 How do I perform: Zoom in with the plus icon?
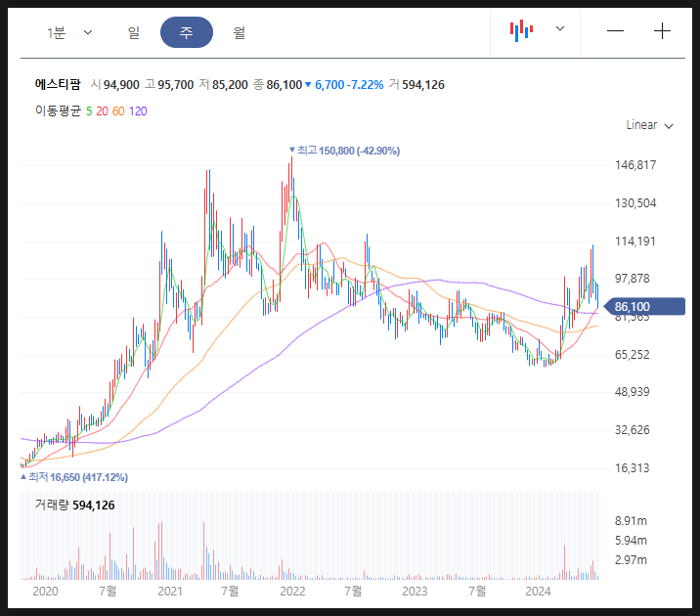[662, 31]
